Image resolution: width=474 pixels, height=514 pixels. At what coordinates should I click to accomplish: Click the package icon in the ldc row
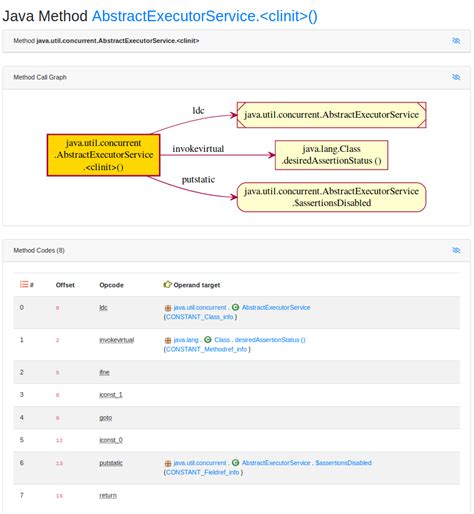(168, 308)
